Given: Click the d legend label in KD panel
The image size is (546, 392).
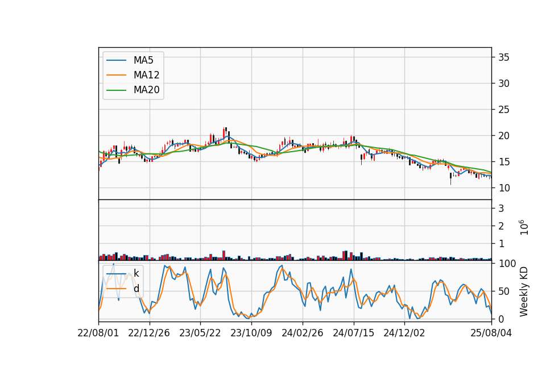Looking at the screenshot, I should 136,289.
